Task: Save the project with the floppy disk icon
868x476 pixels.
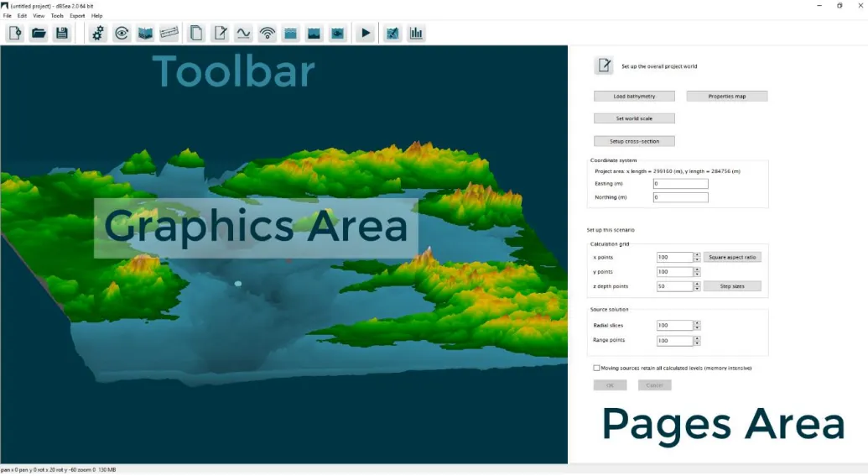Action: pyautogui.click(x=62, y=34)
